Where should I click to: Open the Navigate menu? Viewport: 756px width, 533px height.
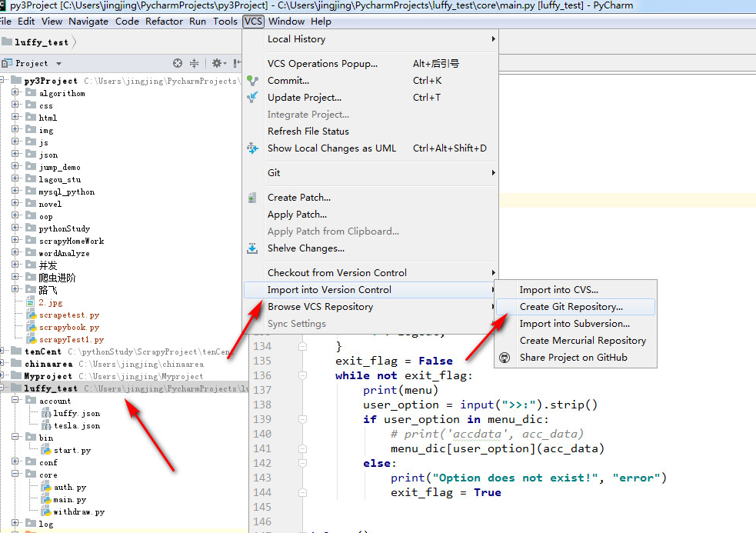(x=88, y=22)
